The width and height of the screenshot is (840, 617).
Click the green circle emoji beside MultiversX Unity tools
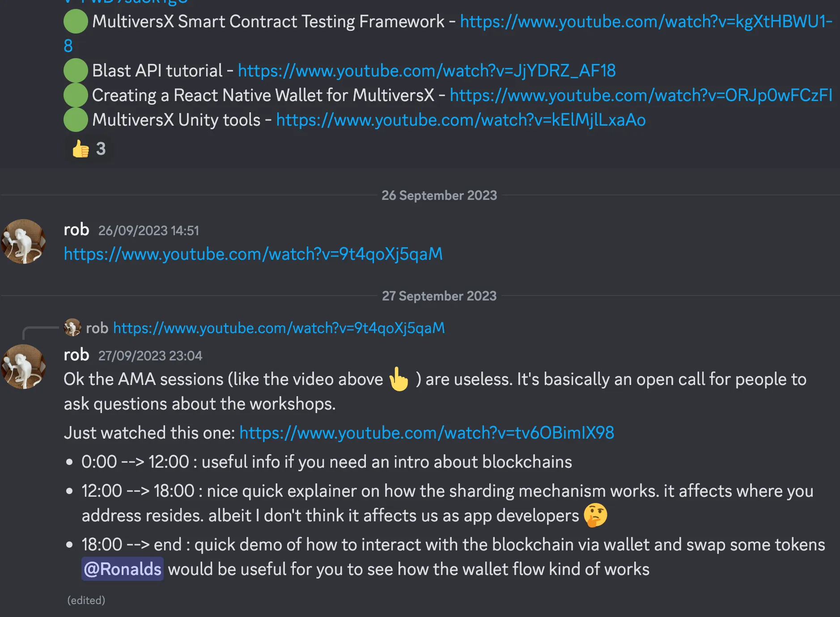(76, 120)
